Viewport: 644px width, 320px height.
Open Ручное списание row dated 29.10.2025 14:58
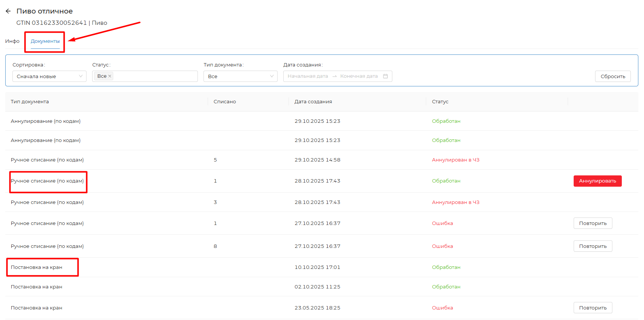[47, 160]
